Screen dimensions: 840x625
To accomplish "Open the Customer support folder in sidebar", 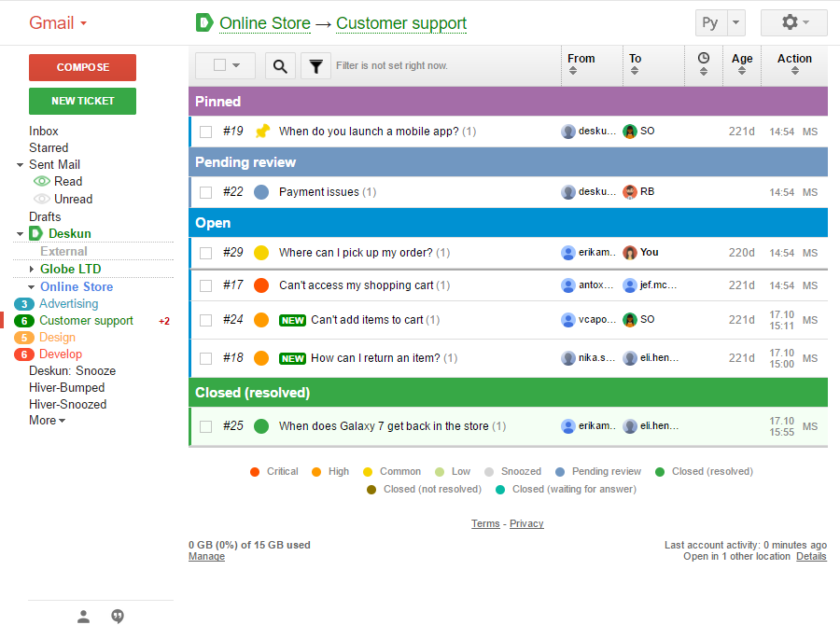I will tap(86, 321).
